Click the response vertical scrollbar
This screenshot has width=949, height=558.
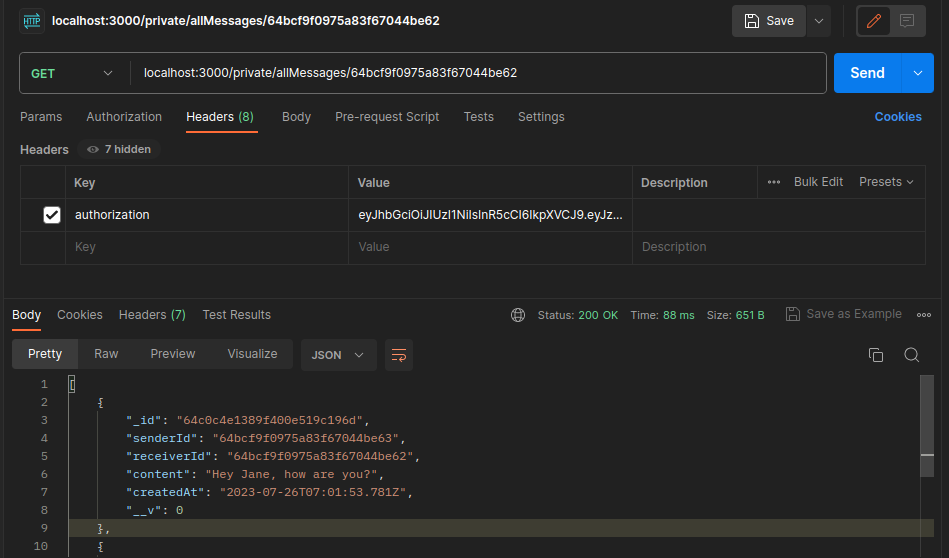927,426
